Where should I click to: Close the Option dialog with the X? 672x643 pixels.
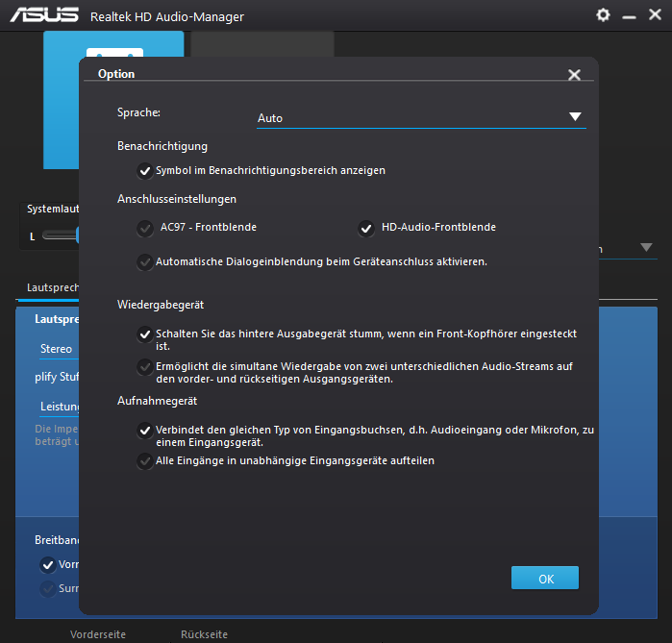(x=574, y=75)
